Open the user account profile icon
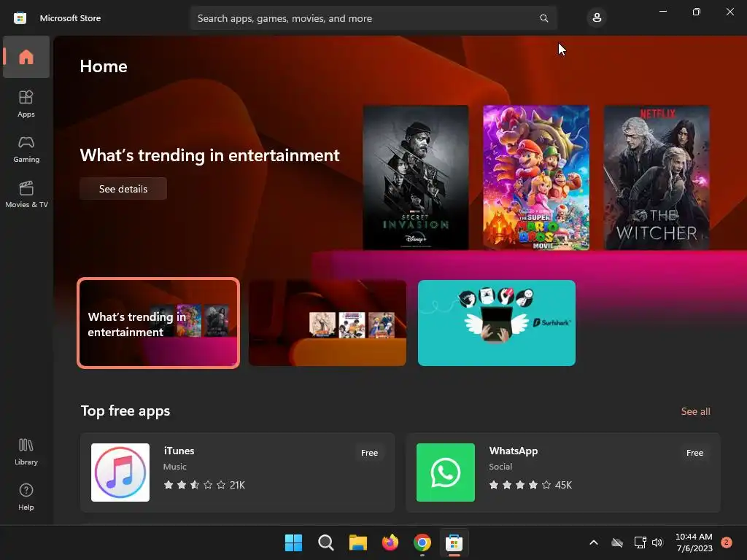 pyautogui.click(x=597, y=18)
